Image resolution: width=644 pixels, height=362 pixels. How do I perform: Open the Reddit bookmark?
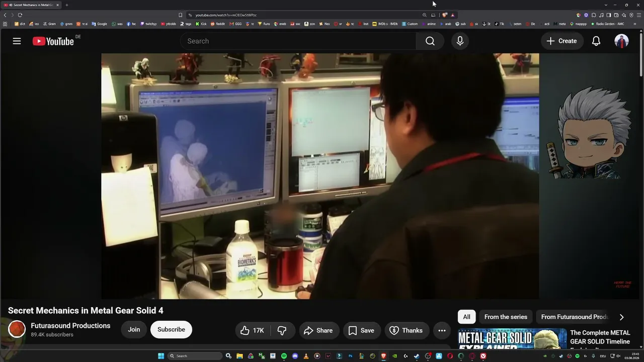coord(218,24)
